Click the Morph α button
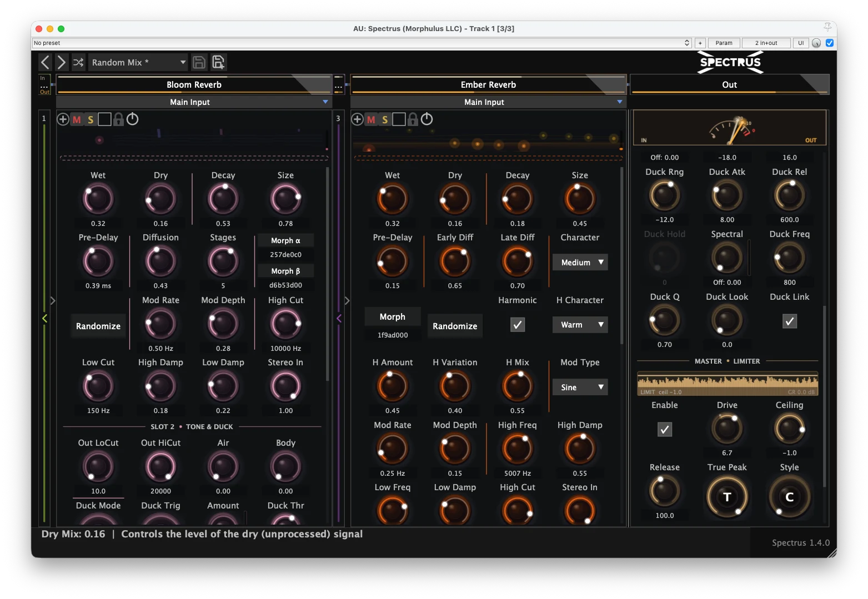 tap(285, 240)
